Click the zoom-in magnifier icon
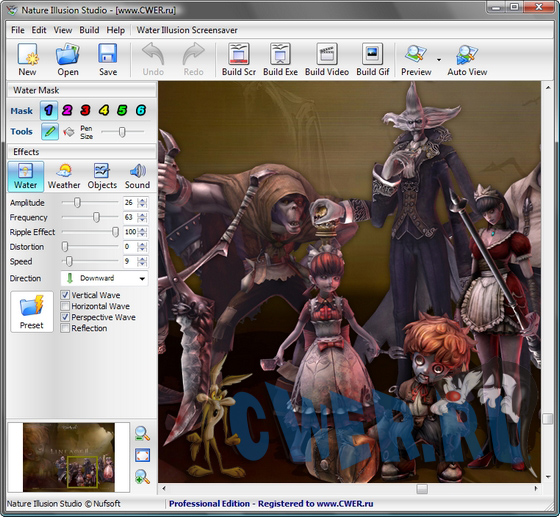This screenshot has width=560, height=517. tap(142, 477)
